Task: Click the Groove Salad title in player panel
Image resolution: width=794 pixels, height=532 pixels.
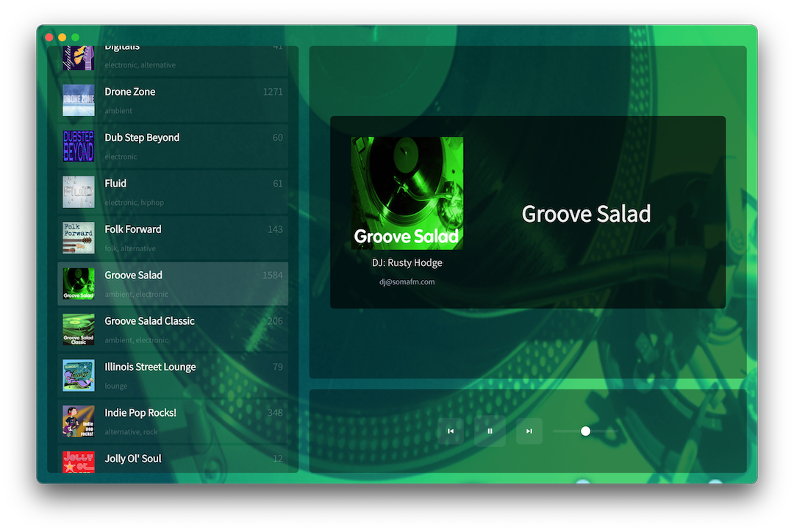Action: point(586,214)
